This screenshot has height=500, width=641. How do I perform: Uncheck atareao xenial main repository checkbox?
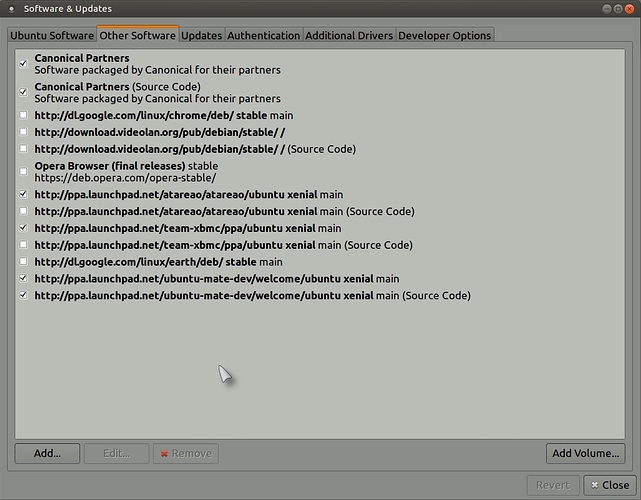(23, 194)
